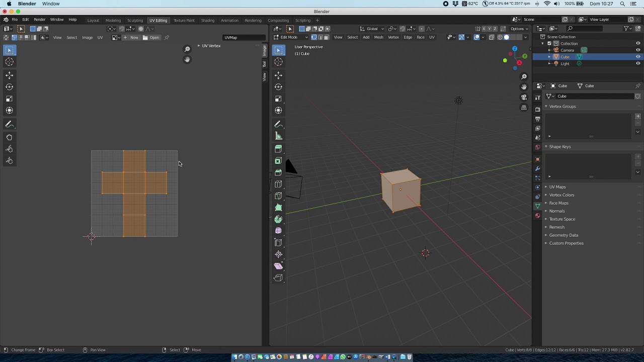Choose the Inset Faces tool
644x362 pixels.
(278, 161)
